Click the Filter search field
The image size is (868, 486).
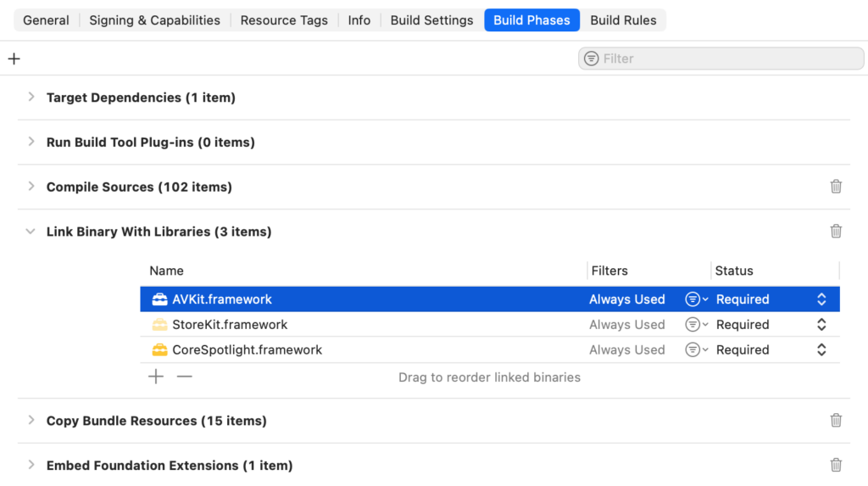[729, 59]
